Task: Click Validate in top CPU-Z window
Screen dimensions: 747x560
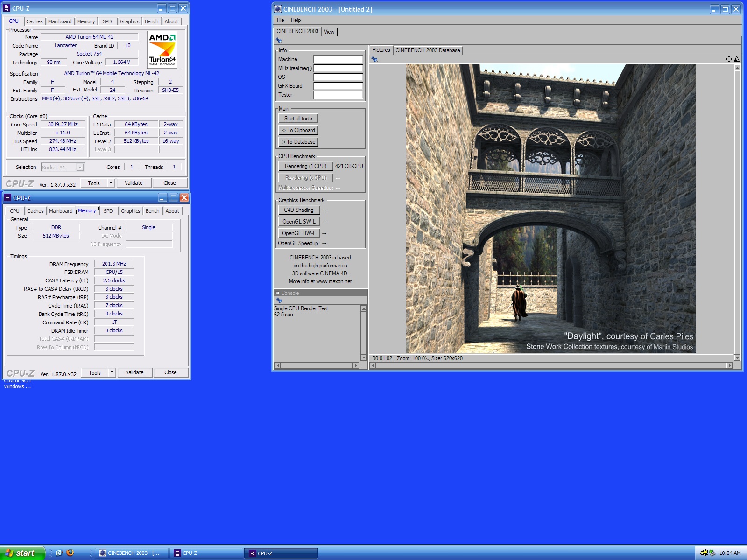Action: 134,183
